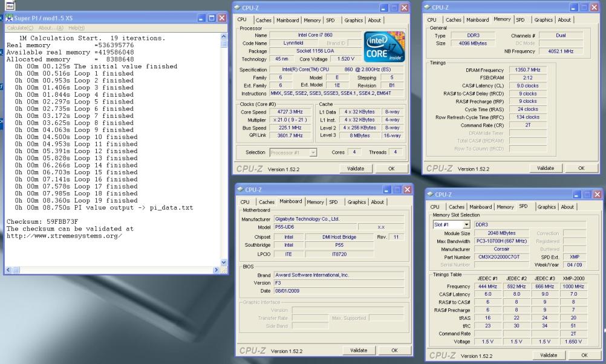606x364 pixels.
Task: Open the About menu in Super PI
Action: pyautogui.click(x=51, y=28)
